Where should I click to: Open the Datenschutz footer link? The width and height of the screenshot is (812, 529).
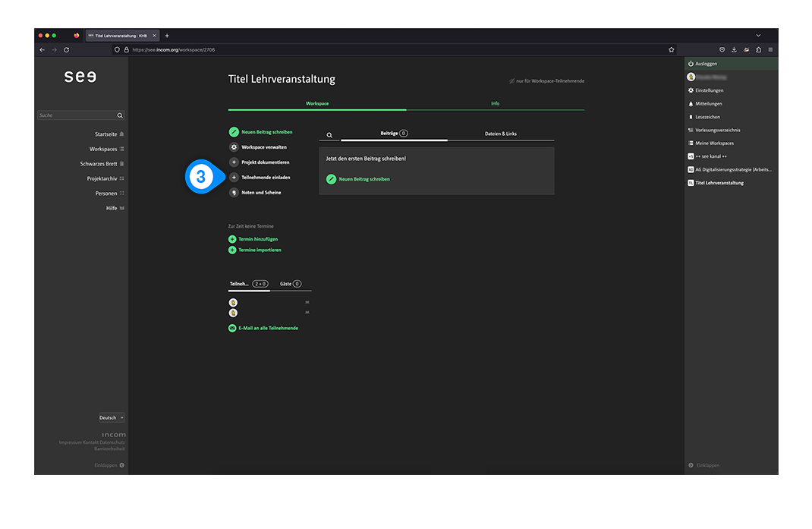112,442
